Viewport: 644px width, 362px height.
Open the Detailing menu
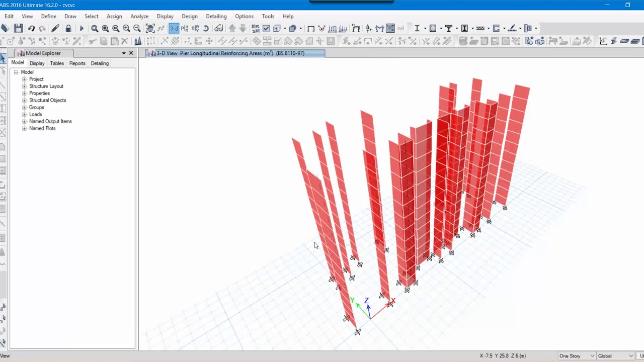216,16
